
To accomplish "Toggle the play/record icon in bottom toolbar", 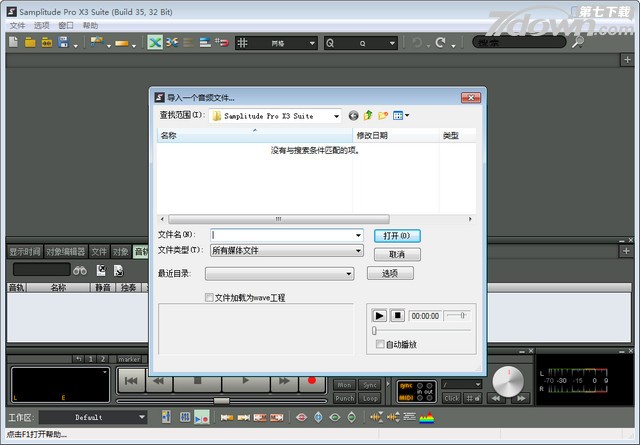I will [x=202, y=417].
